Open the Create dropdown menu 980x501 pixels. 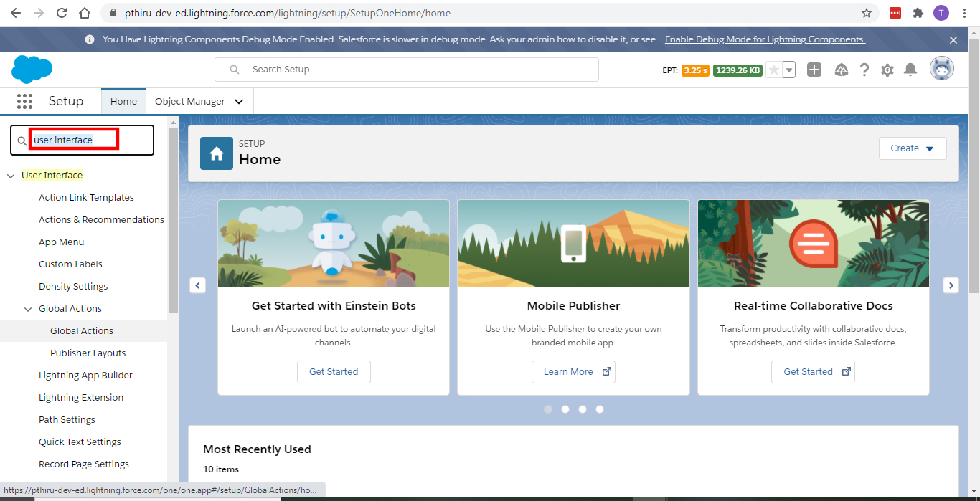913,148
